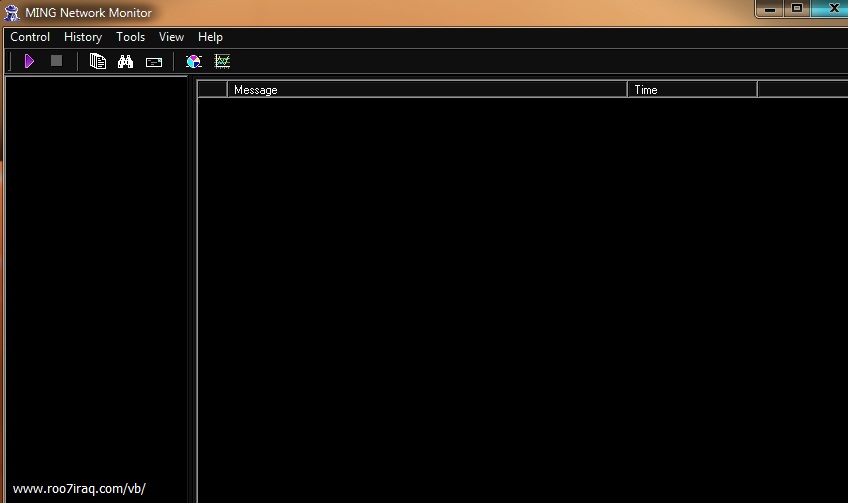Screen dimensions: 848x503
Task: Open search with the binoculars icon
Action: click(125, 62)
